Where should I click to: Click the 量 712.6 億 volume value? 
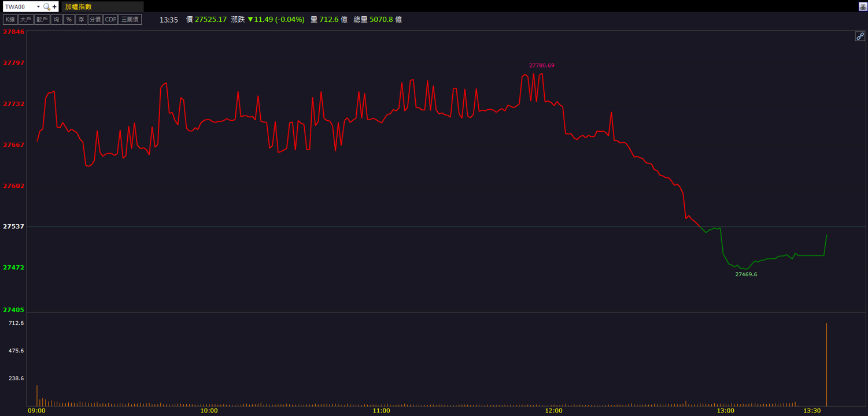coord(328,20)
